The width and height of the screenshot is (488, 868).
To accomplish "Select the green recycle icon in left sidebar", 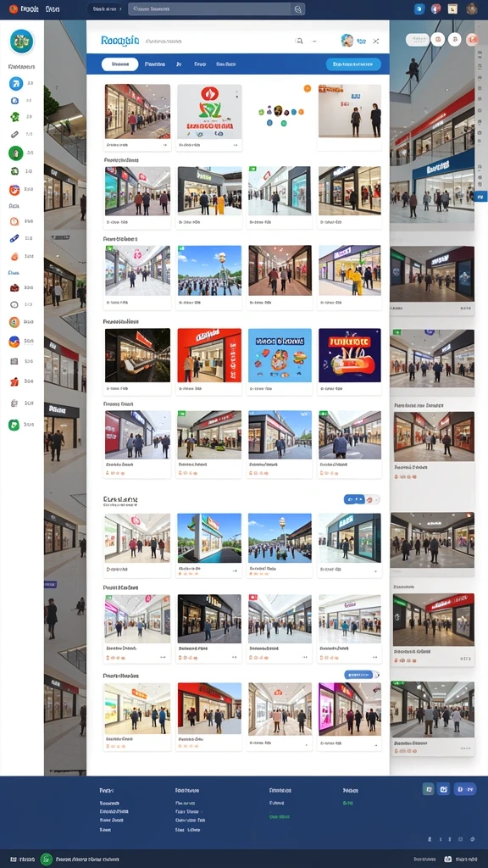I will tap(14, 171).
